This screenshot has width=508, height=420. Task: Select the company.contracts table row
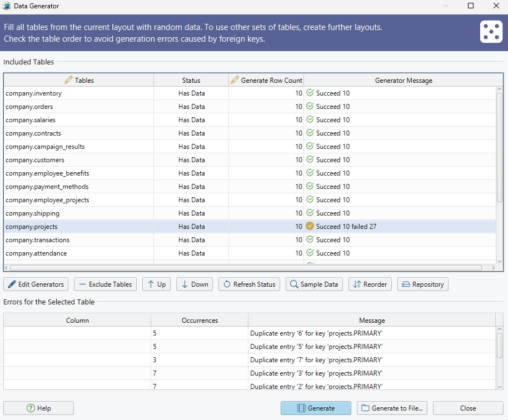(250, 133)
